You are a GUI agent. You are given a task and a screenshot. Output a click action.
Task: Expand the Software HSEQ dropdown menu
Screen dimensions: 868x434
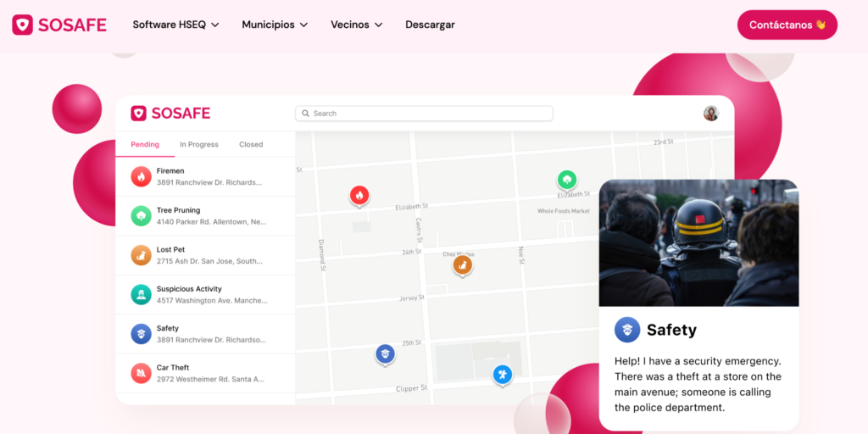point(175,25)
